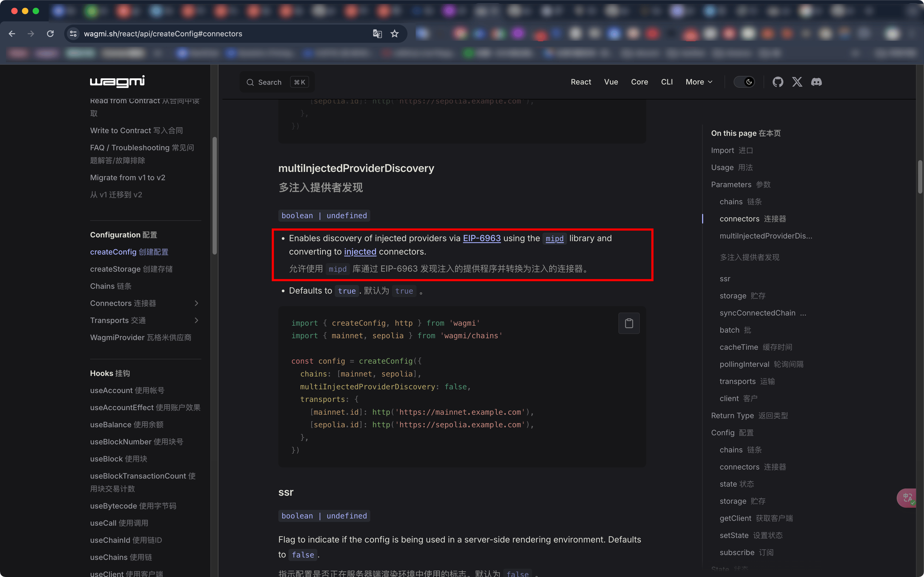Switch to the Core docs tab

click(x=640, y=82)
